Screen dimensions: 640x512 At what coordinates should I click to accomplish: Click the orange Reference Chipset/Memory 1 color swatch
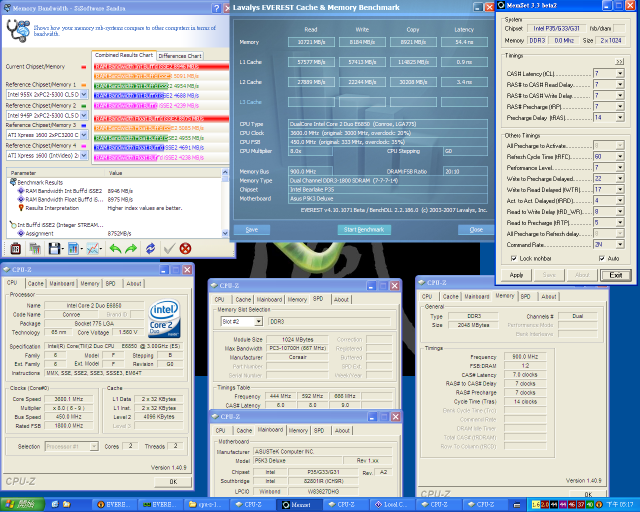[84, 85]
